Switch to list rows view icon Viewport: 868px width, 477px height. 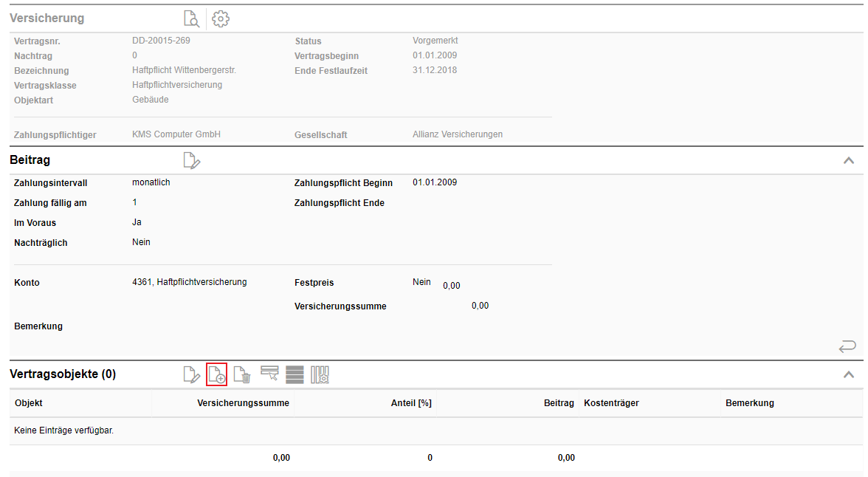point(294,374)
